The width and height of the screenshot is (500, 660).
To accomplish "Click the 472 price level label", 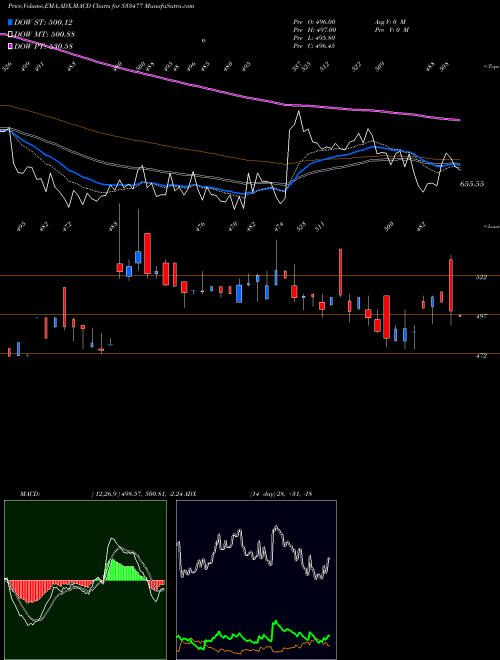I will tap(481, 356).
